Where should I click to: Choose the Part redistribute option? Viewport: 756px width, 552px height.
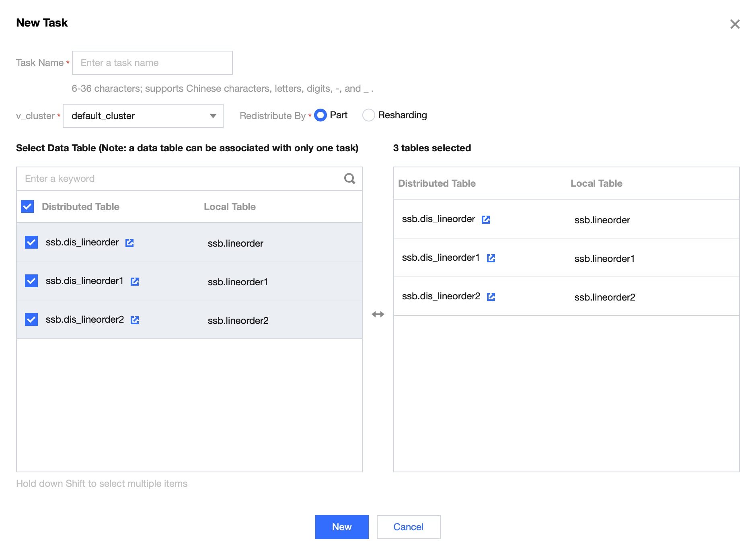click(x=320, y=115)
